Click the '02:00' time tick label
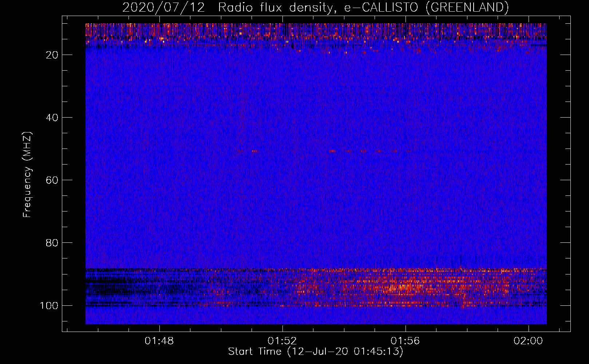Viewport: 589px width, 364px height. coord(528,341)
